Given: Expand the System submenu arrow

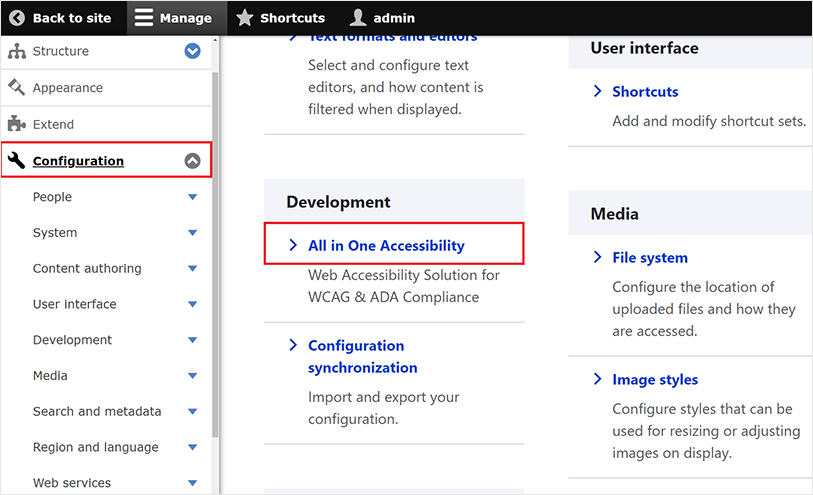Looking at the screenshot, I should [192, 233].
